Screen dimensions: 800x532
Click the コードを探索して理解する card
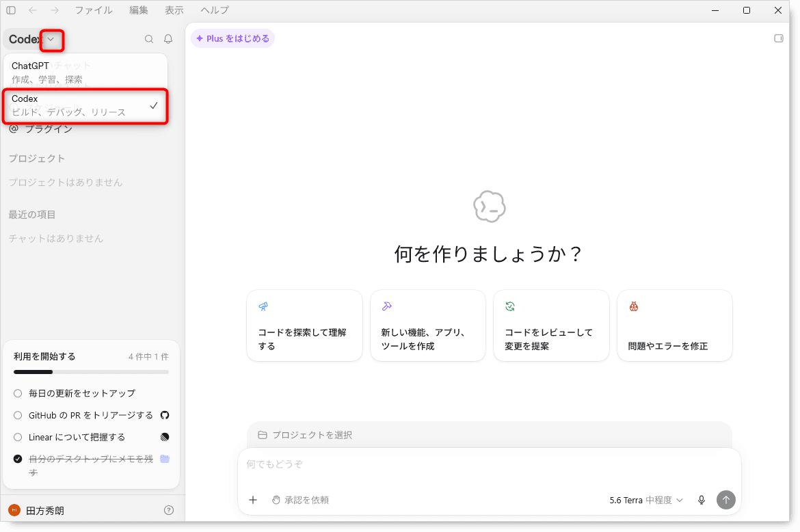(x=304, y=325)
